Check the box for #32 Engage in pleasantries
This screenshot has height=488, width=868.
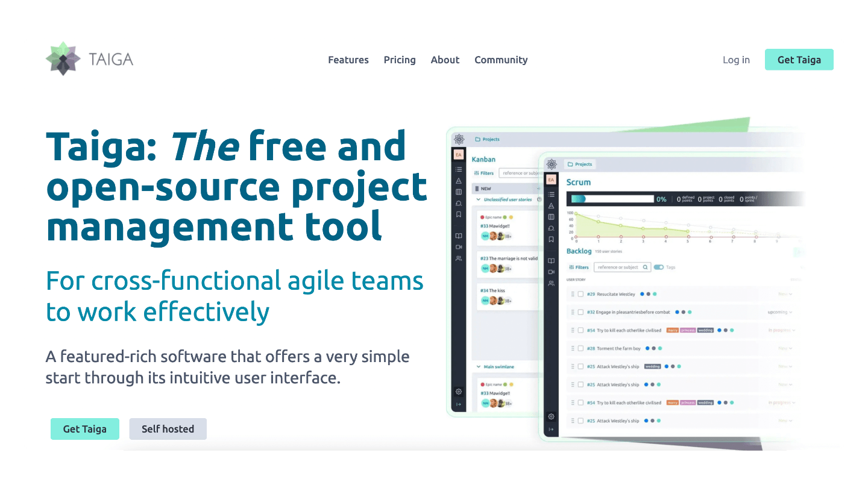(580, 312)
